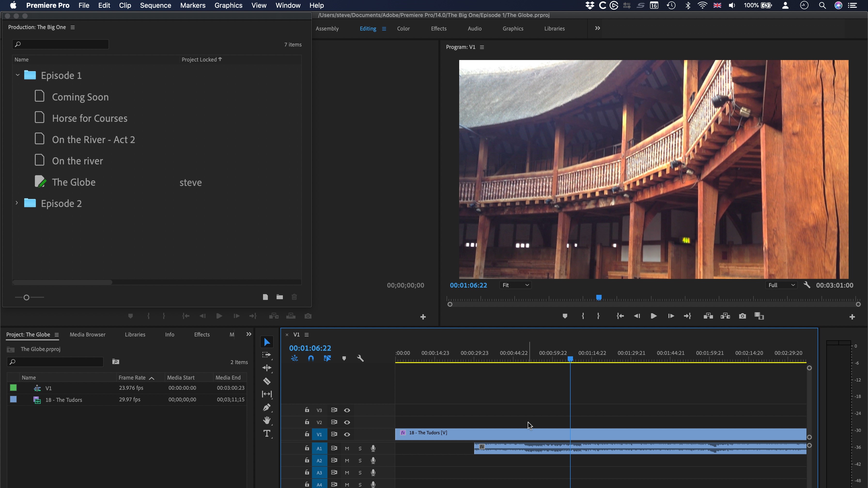This screenshot has height=488, width=868.
Task: Click the Export Frame camera icon
Action: (x=742, y=316)
